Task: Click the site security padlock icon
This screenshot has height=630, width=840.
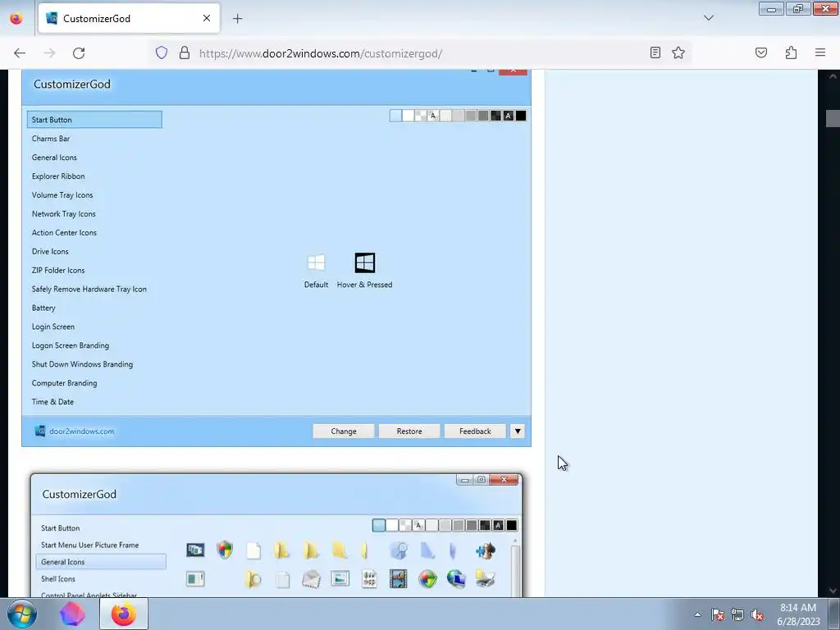Action: [185, 52]
